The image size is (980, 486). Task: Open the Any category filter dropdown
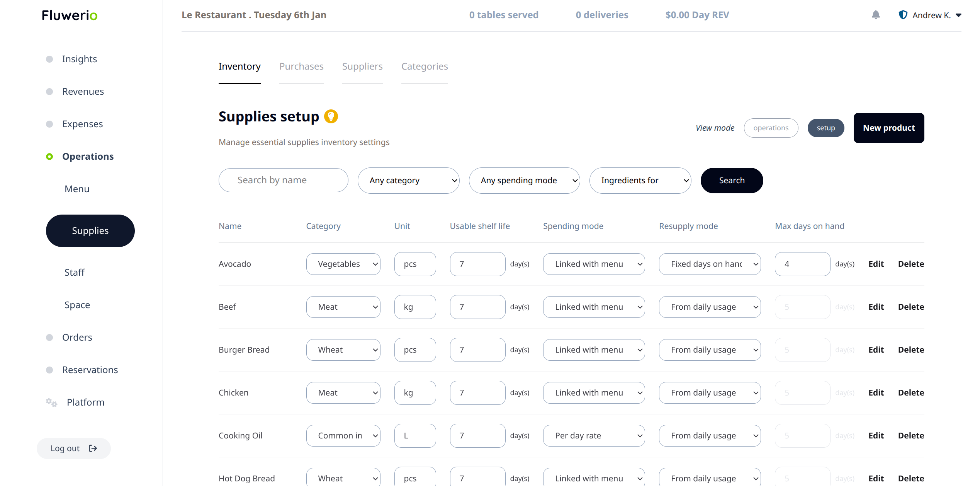pyautogui.click(x=408, y=181)
